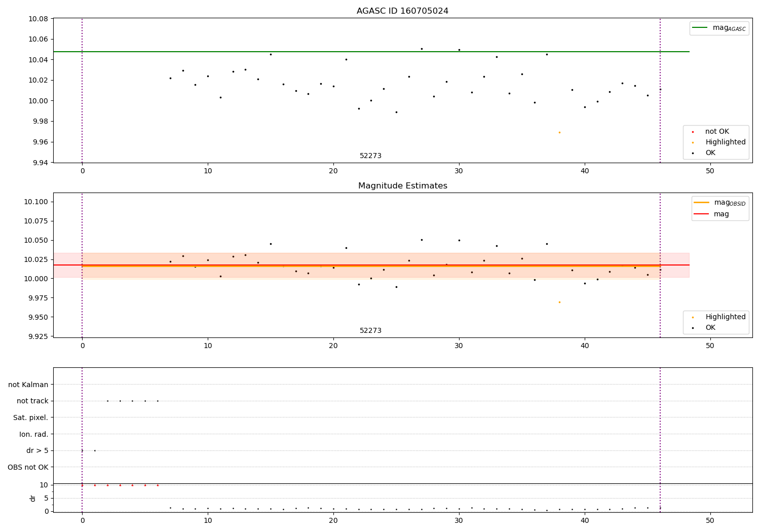This screenshot has width=760, height=532.
Task: Click the green line sample in top legend
Action: click(700, 28)
